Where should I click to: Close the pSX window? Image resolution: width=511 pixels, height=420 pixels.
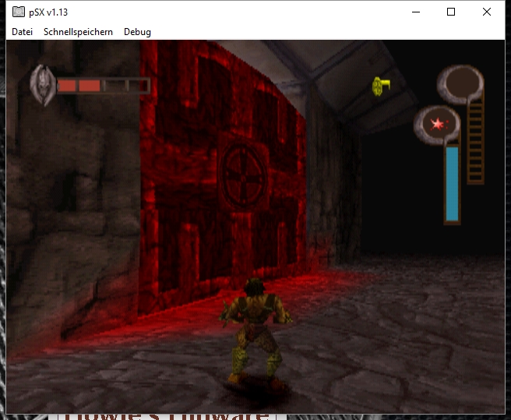tap(487, 12)
